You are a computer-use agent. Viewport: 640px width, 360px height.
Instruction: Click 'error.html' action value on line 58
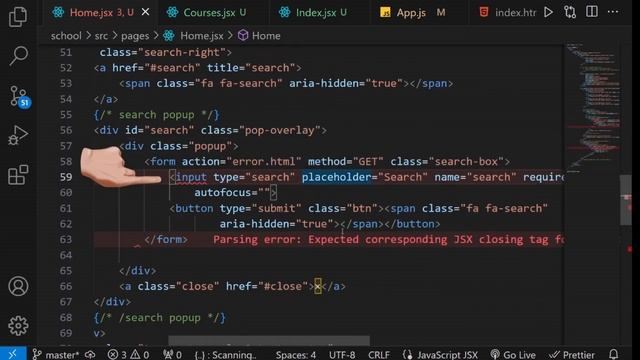pos(264,162)
